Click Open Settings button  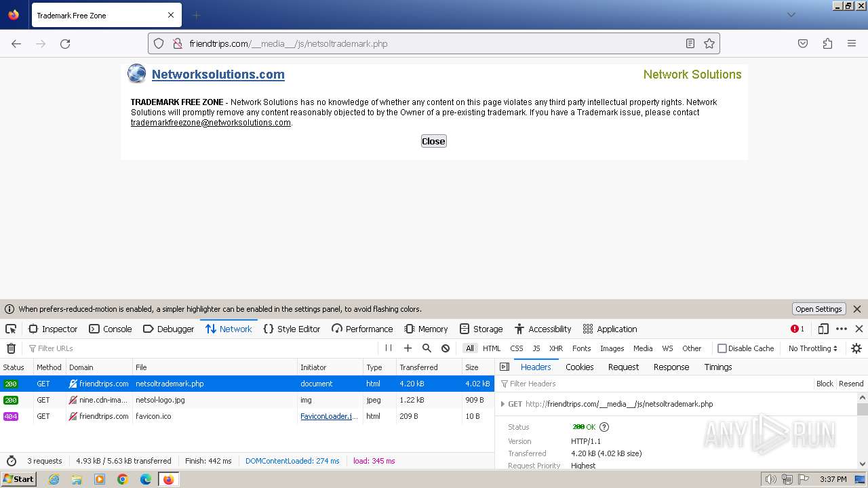(x=818, y=309)
